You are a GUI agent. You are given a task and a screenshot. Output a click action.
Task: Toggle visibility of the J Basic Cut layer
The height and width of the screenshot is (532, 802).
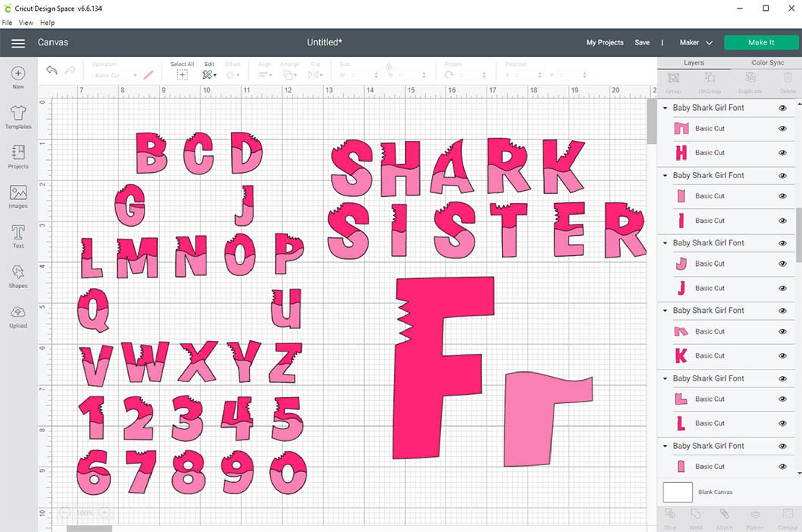coord(782,288)
